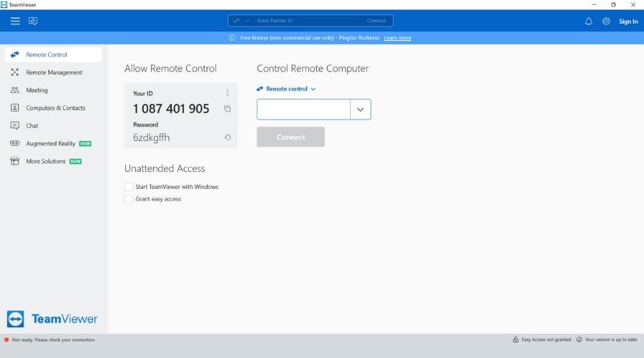Click the info icon in license banner

(x=232, y=38)
